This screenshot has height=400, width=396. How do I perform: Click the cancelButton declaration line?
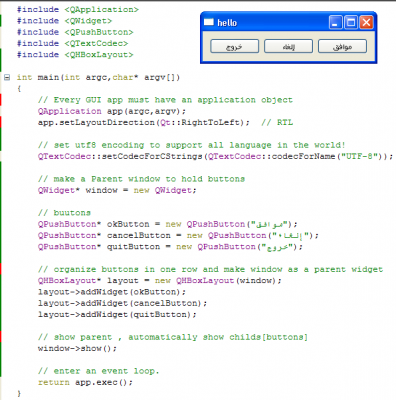pos(178,236)
